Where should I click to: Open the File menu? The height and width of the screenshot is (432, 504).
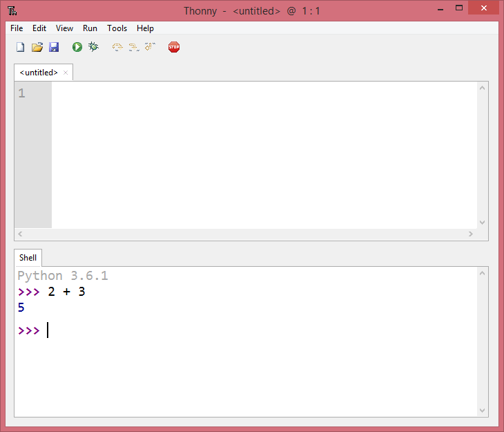coord(17,28)
